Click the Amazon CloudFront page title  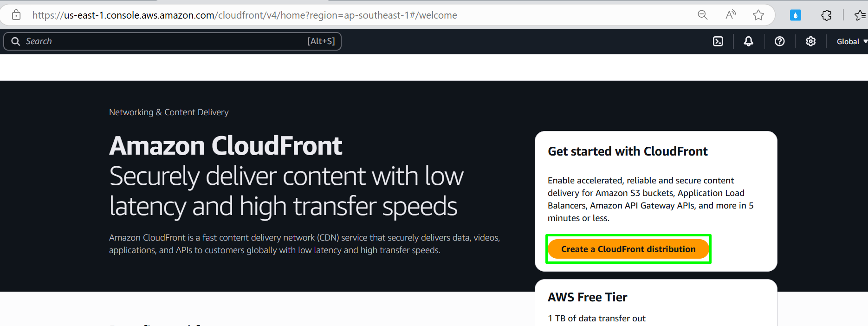click(226, 145)
